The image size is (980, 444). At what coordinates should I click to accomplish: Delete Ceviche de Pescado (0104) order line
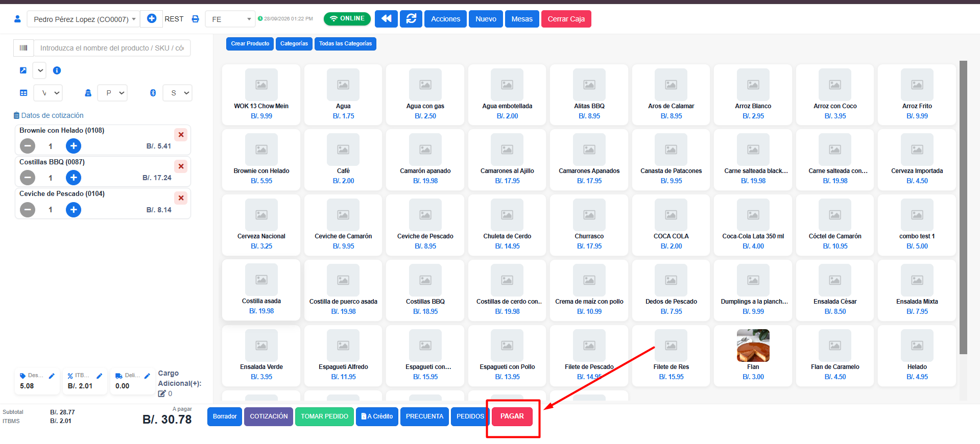click(181, 198)
